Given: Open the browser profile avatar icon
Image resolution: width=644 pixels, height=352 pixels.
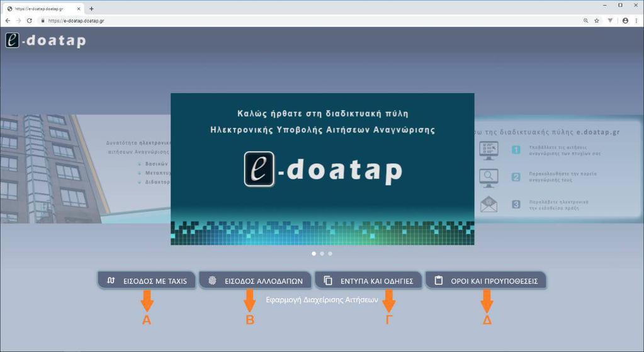Looking at the screenshot, I should pos(625,21).
